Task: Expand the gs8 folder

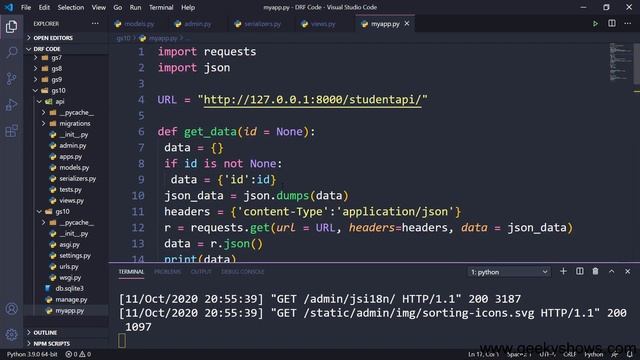Action: pos(56,69)
